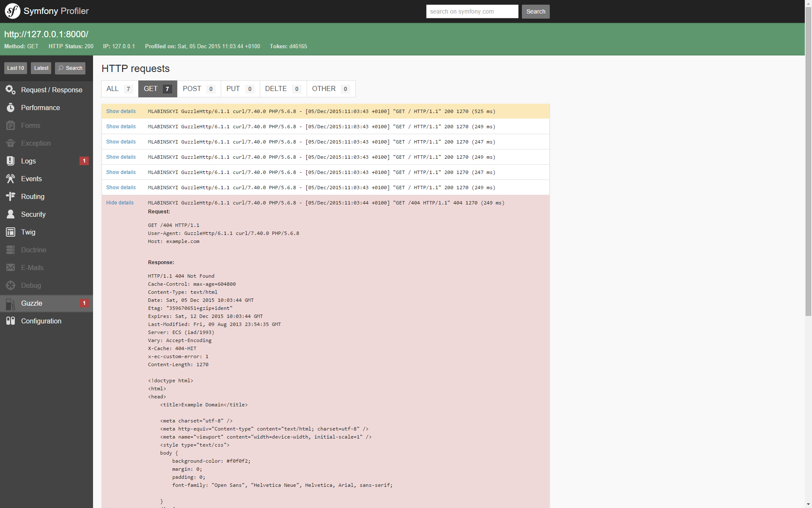The width and height of the screenshot is (812, 508).
Task: Select the Guzzle panel item
Action: 32,303
